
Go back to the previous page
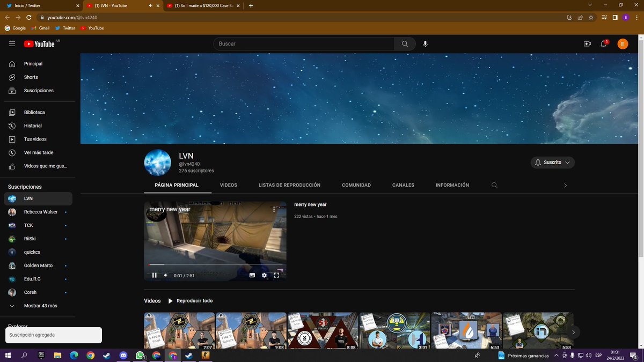[8, 17]
